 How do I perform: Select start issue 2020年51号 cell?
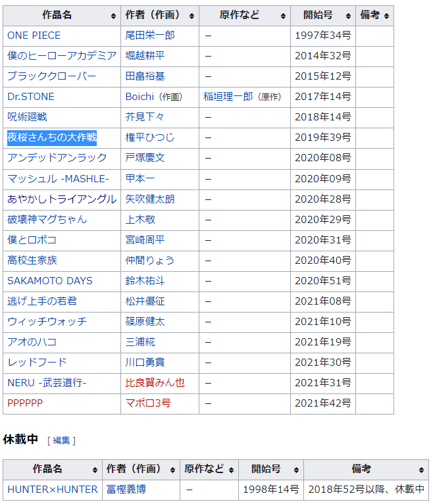click(322, 281)
